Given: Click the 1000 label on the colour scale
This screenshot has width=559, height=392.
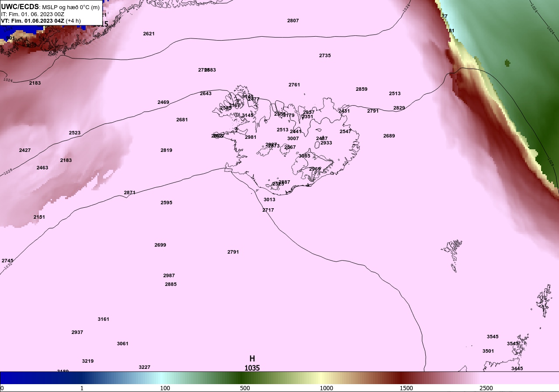Looking at the screenshot, I should 327,388.
